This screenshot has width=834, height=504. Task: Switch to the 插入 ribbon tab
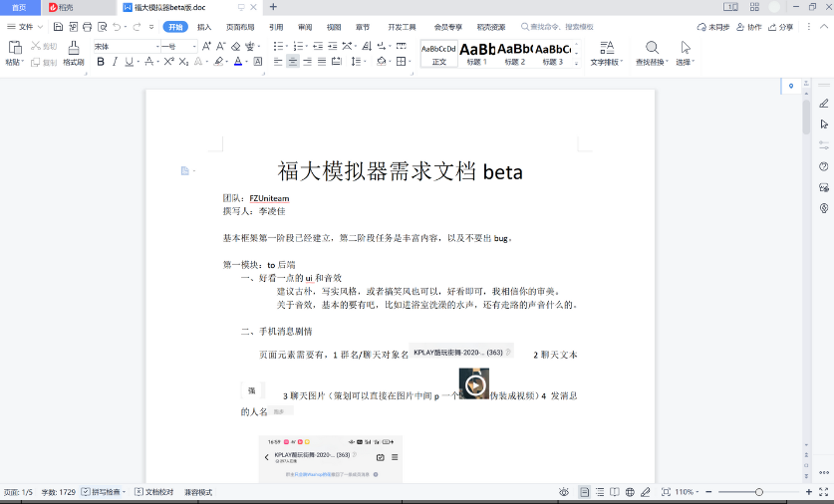coord(204,27)
